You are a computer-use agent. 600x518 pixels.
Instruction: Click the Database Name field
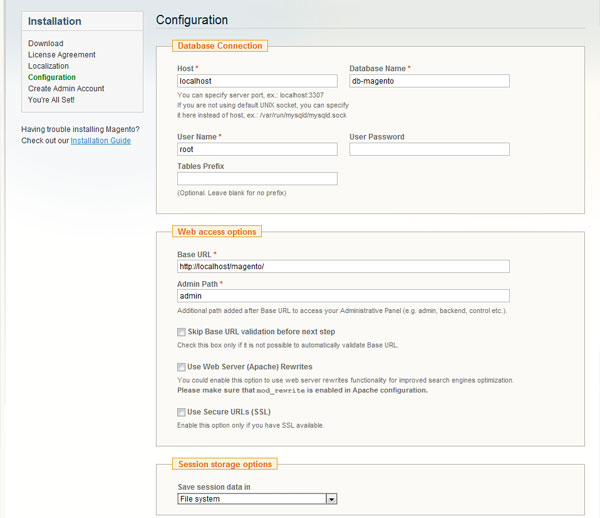(x=429, y=81)
